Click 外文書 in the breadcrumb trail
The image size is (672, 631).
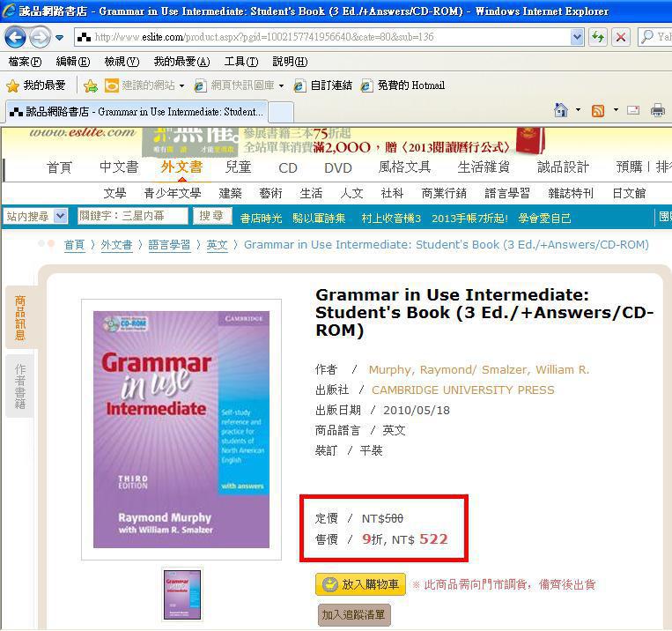tap(116, 245)
